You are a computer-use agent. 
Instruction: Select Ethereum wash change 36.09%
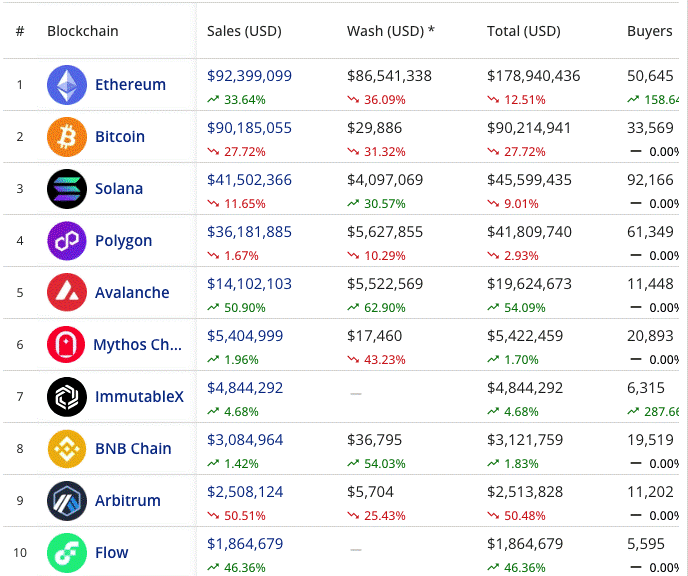click(x=385, y=100)
